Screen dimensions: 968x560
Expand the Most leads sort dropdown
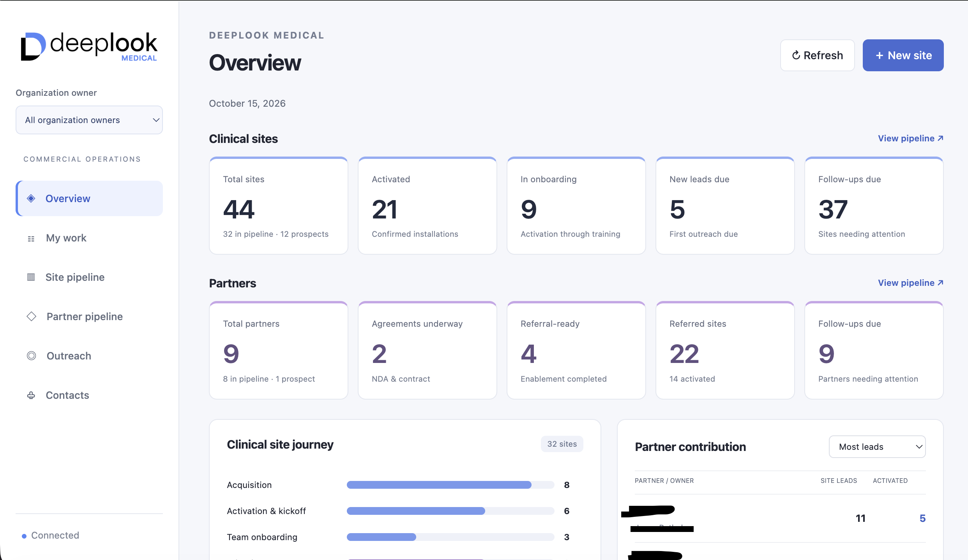coord(877,447)
